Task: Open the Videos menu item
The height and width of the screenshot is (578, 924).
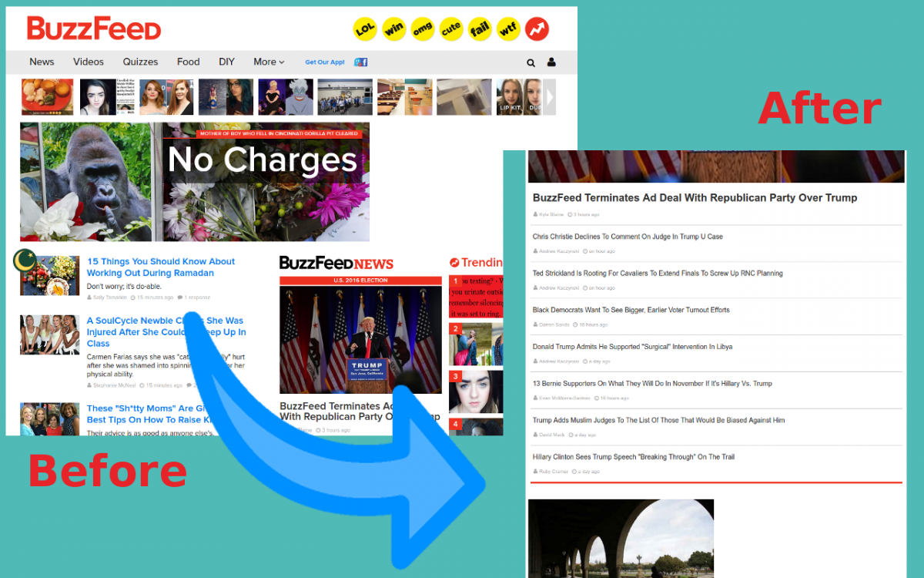Action: tap(89, 62)
